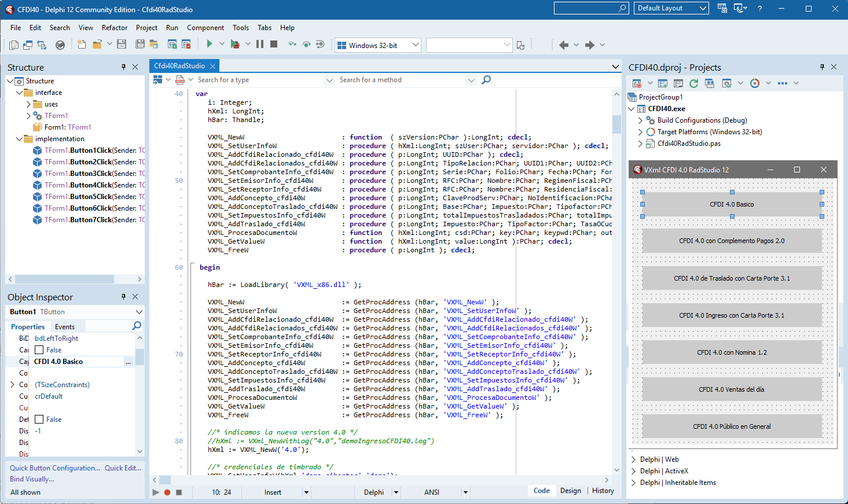Click the Run without debugging green arrow
The width and height of the screenshot is (848, 504).
(210, 44)
